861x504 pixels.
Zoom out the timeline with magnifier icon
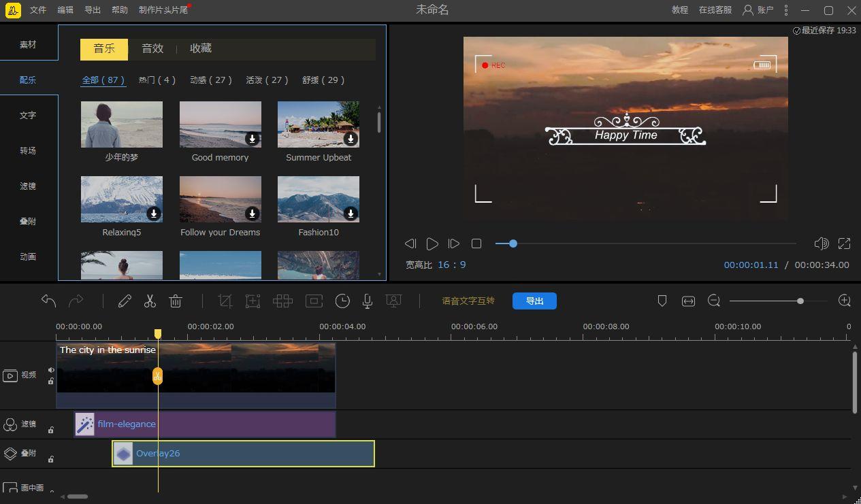tap(714, 300)
